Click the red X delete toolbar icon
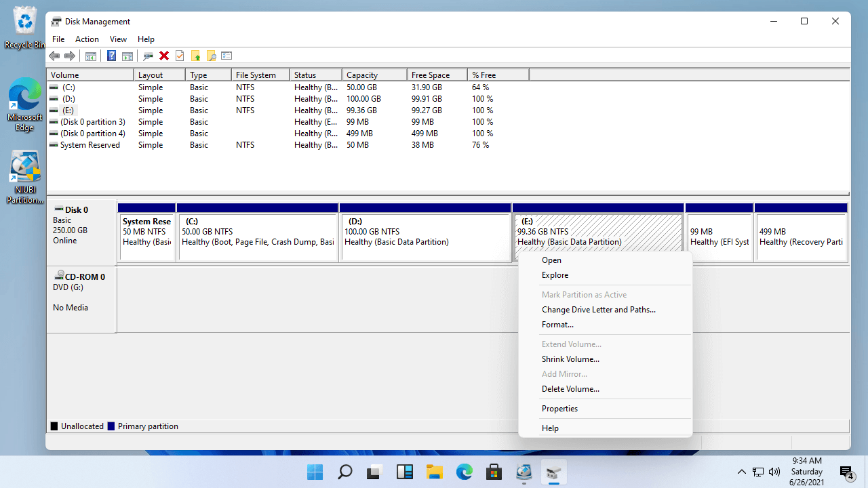Image resolution: width=868 pixels, height=488 pixels. point(164,56)
